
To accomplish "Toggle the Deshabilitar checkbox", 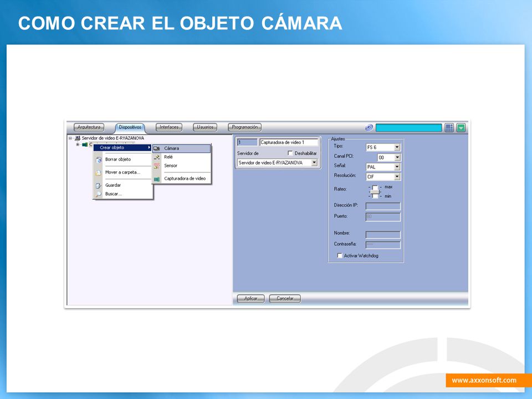I will (x=290, y=153).
